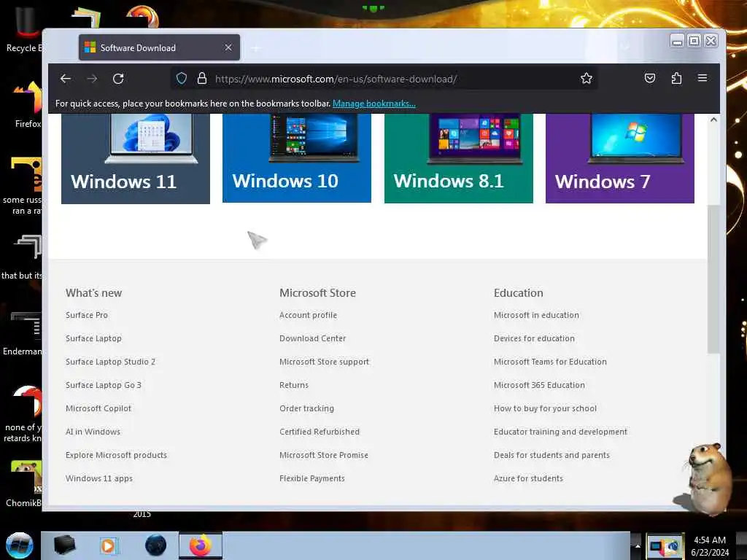Click the vertical scrollbar thumb
The image size is (747, 560).
[x=713, y=279]
